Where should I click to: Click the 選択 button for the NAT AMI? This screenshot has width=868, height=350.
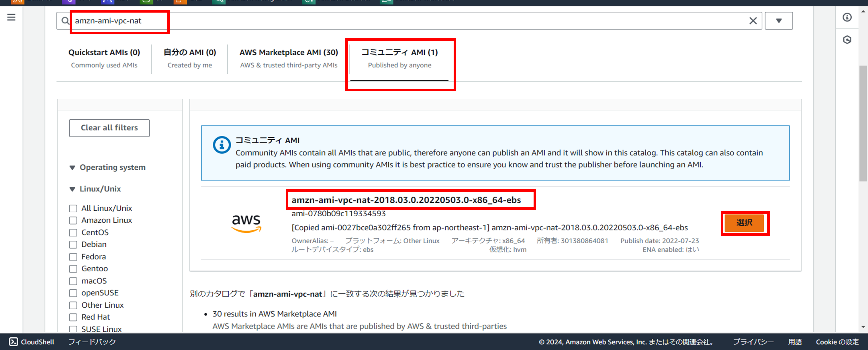[x=745, y=223]
